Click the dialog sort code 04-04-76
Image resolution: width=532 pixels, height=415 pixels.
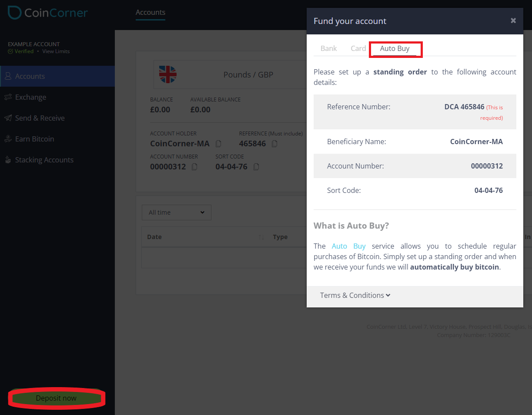click(x=489, y=190)
